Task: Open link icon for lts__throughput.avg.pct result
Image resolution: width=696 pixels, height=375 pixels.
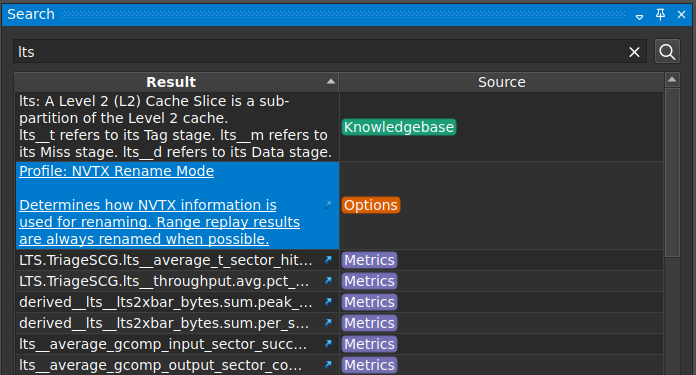Action: (x=328, y=281)
